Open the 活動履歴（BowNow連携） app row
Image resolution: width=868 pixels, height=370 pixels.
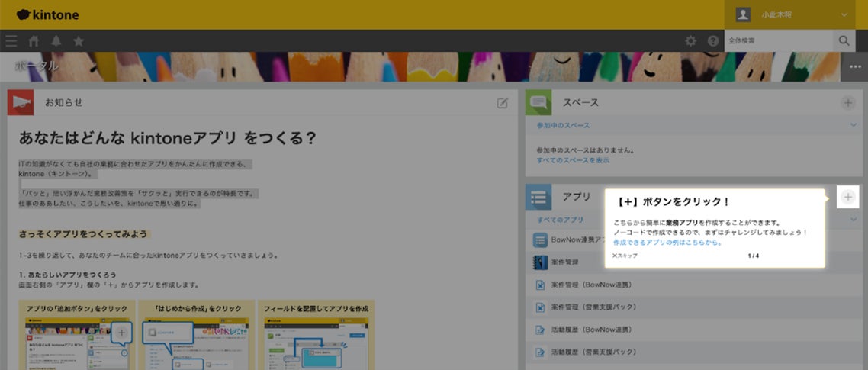pos(694,330)
